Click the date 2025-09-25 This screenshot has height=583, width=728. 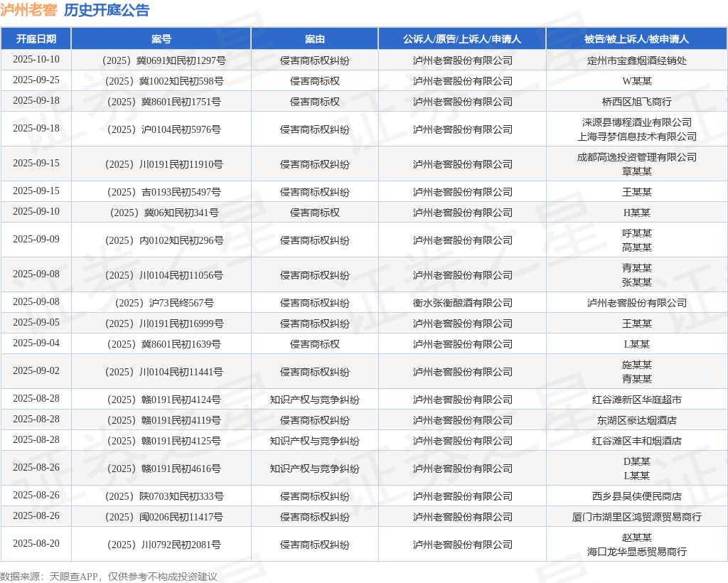[x=36, y=80]
